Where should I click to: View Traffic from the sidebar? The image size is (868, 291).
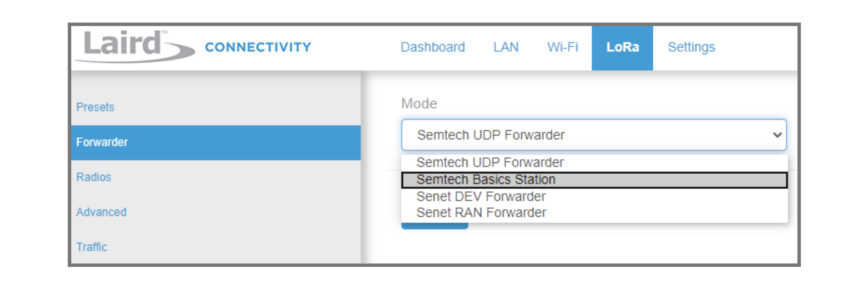point(92,247)
